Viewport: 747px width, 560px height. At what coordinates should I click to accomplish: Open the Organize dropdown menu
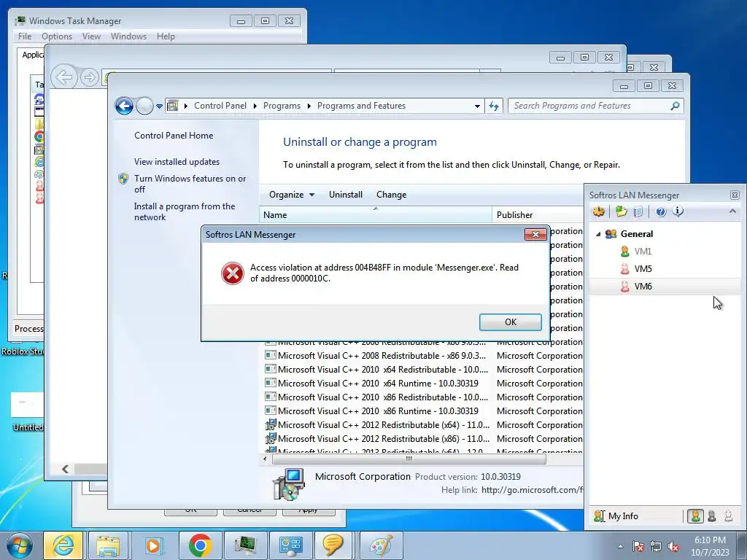292,195
